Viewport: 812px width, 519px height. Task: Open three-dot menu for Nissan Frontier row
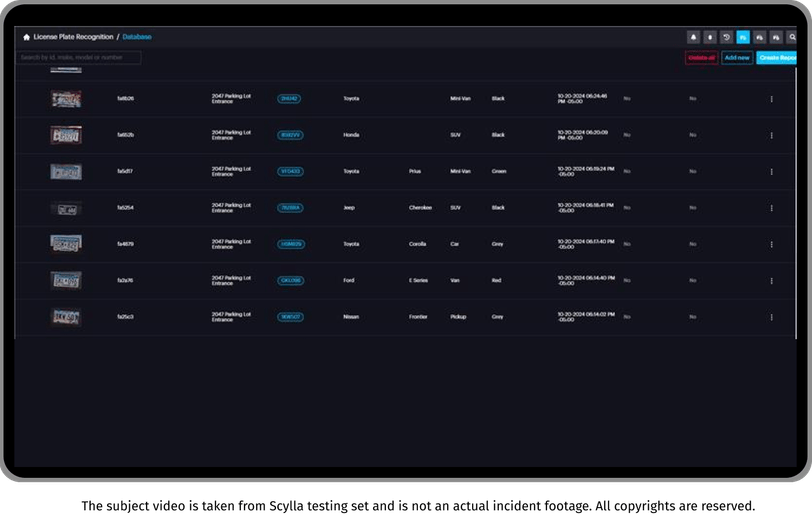771,317
